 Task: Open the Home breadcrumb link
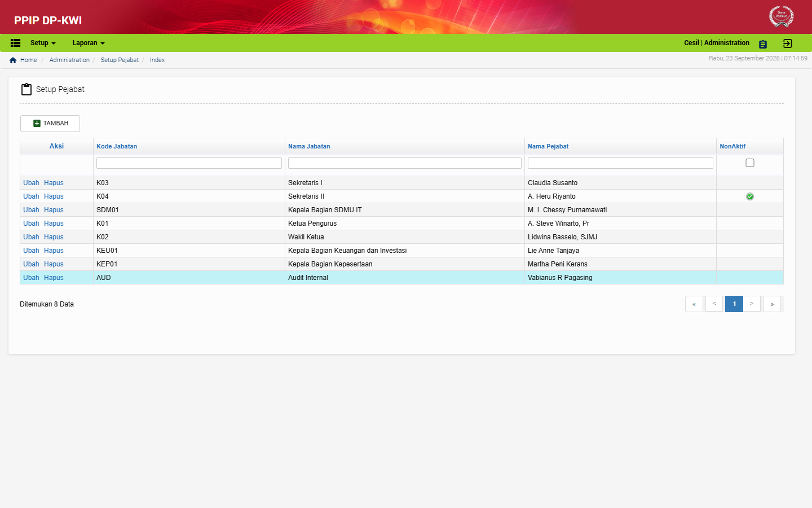(28, 60)
